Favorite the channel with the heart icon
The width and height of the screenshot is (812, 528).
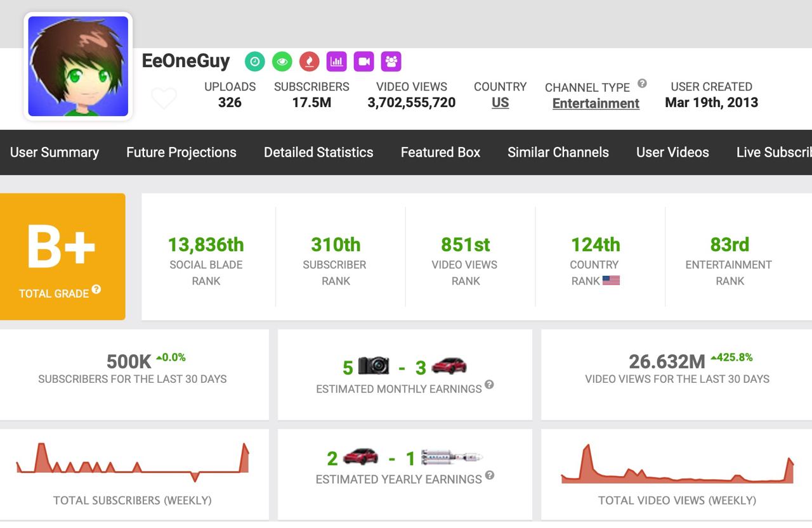164,99
